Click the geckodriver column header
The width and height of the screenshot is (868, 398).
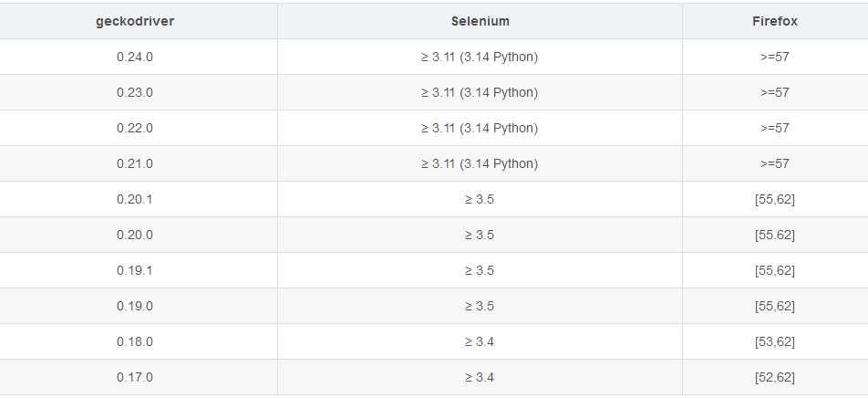click(x=135, y=21)
